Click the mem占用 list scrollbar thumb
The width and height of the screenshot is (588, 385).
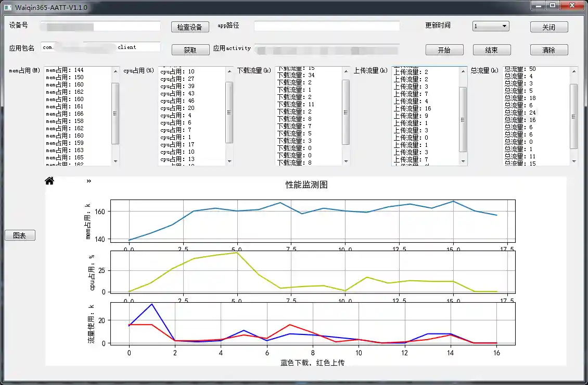pos(116,114)
